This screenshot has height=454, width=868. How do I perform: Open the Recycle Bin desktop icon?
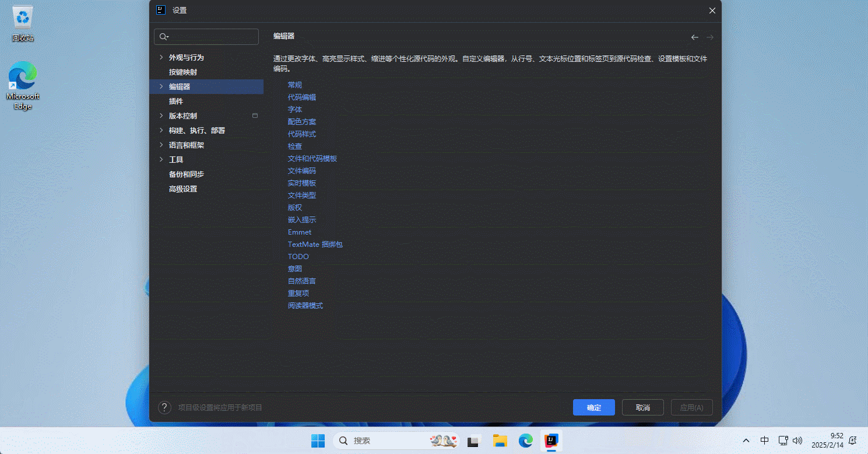23,23
